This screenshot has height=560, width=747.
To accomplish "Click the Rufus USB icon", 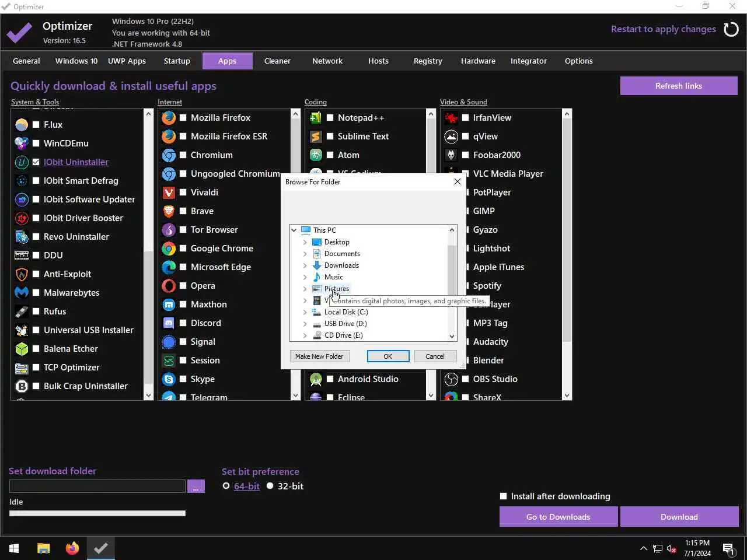I will (22, 311).
